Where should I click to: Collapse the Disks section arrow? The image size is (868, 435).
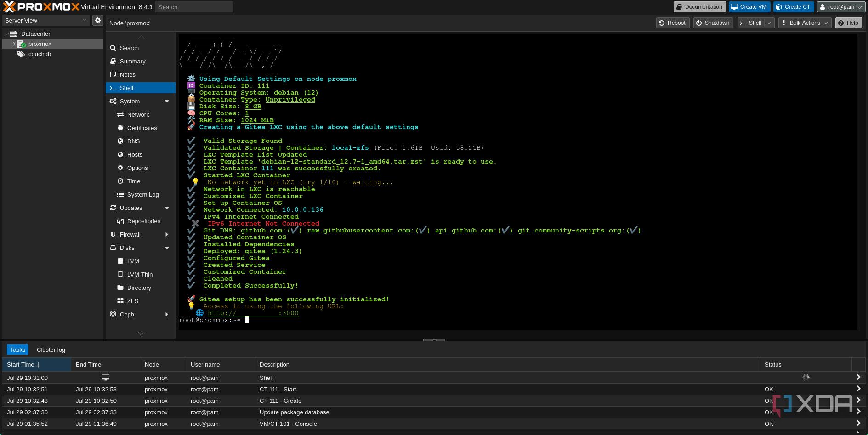click(x=167, y=248)
